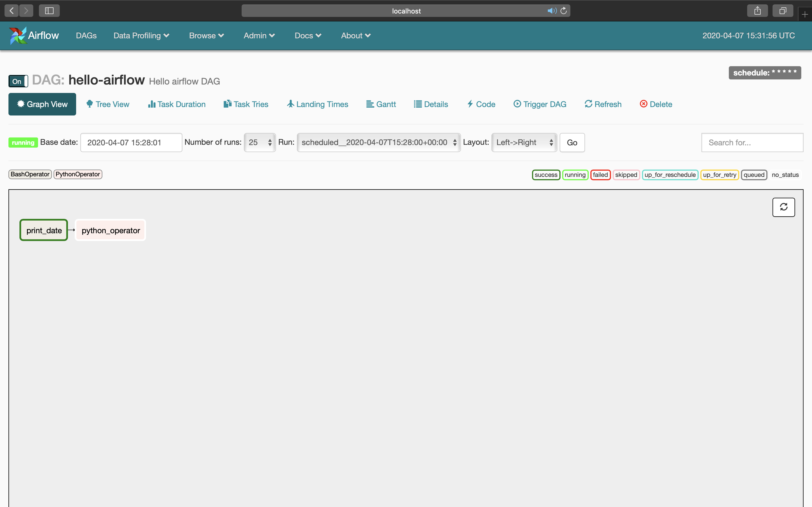The height and width of the screenshot is (507, 812).
Task: Expand the Browse menu
Action: point(206,35)
